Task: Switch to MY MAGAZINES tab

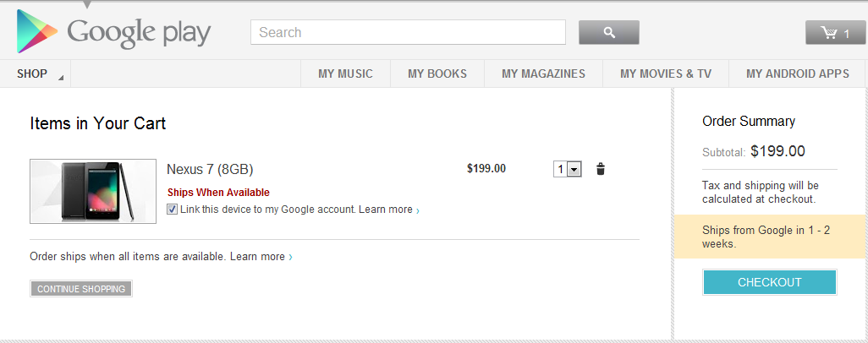Action: coord(544,73)
